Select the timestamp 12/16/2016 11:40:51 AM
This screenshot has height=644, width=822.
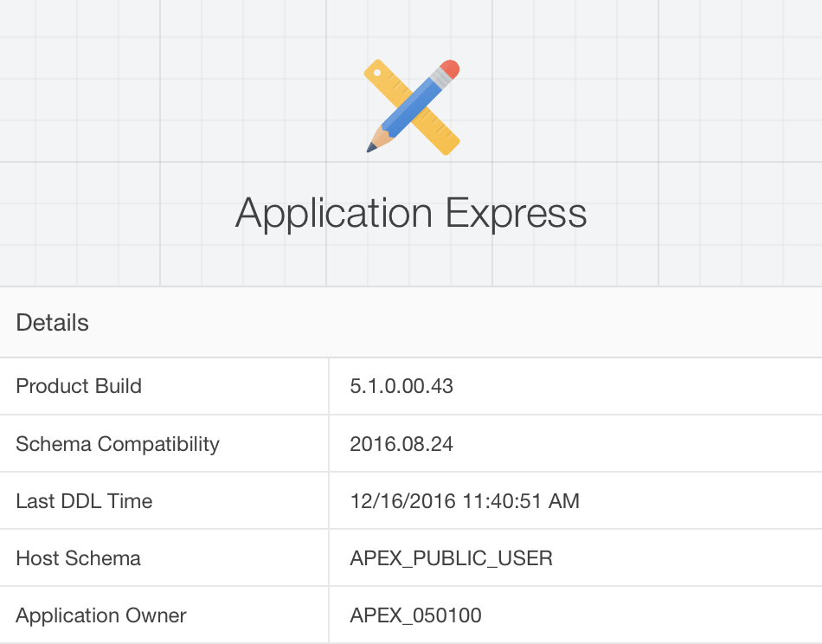click(x=465, y=501)
